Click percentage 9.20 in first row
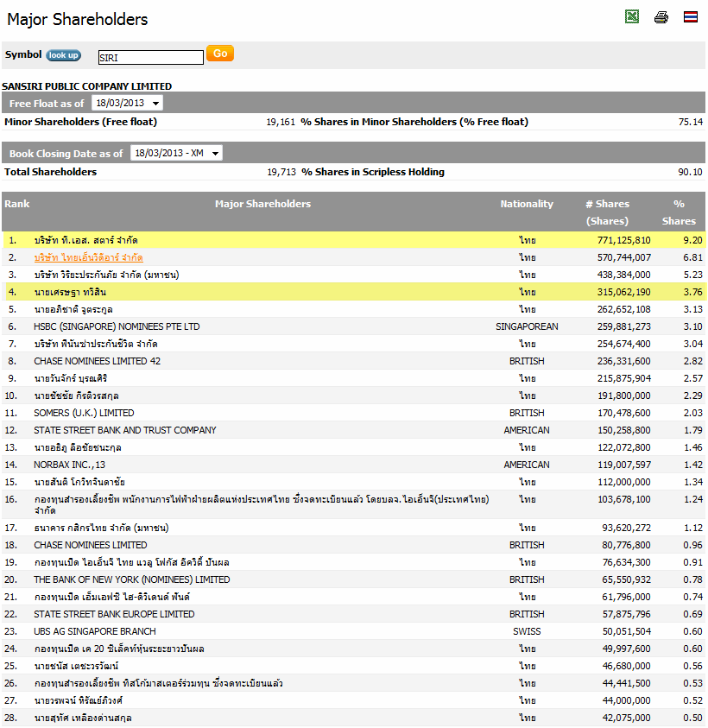The image size is (708, 728). 692,240
